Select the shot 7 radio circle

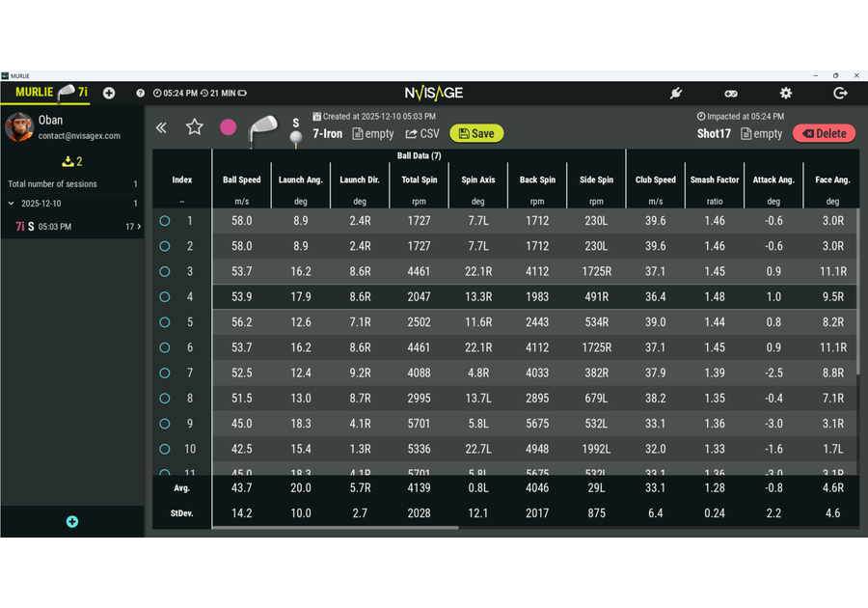pos(164,373)
